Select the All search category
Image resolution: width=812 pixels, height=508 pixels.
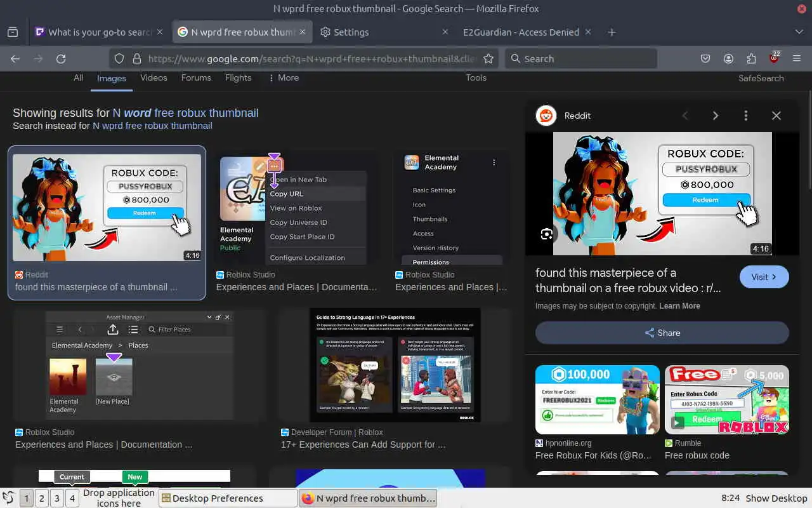click(x=78, y=77)
